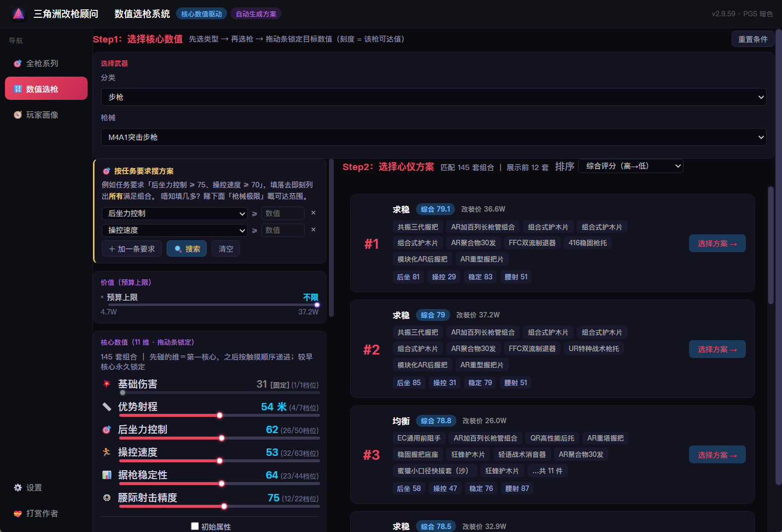Click the 腰际射击精度 circle icon

(106, 497)
